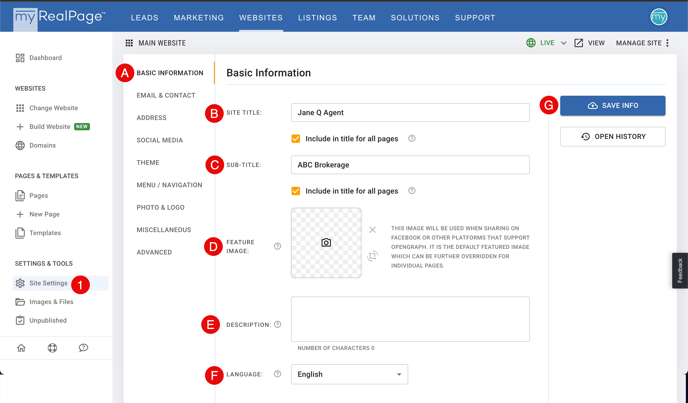This screenshot has height=403, width=688.
Task: Remove feature image with the X icon
Action: 373,230
